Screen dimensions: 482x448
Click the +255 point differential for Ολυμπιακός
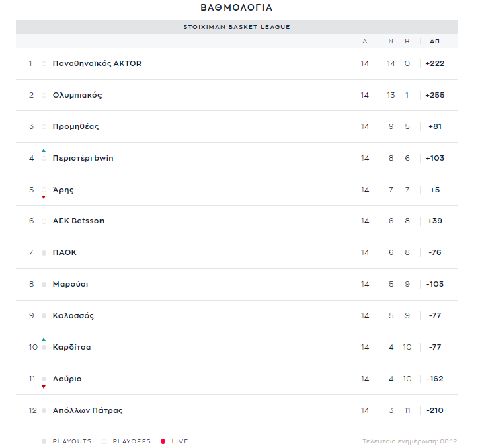(435, 95)
